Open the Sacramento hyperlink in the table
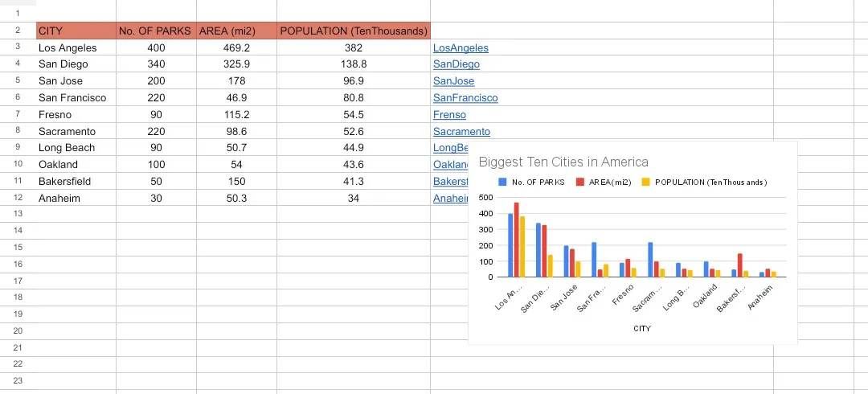 (461, 132)
